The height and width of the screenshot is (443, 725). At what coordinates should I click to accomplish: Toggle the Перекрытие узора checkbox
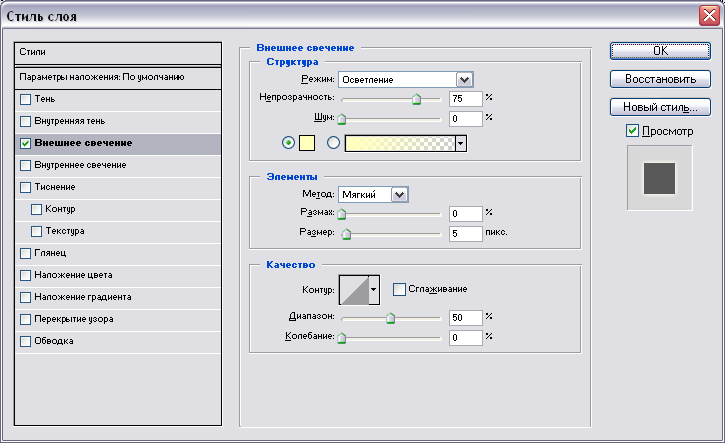(x=25, y=320)
